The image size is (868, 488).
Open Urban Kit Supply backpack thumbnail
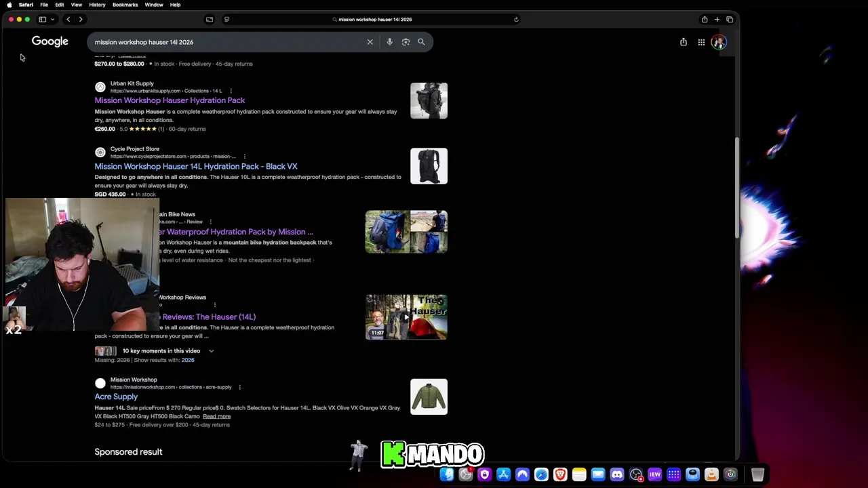[x=429, y=100]
